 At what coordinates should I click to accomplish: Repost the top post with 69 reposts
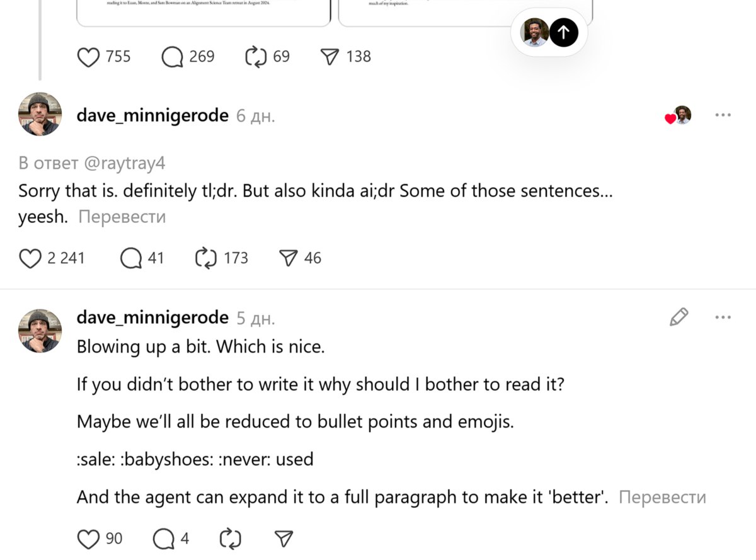[256, 57]
